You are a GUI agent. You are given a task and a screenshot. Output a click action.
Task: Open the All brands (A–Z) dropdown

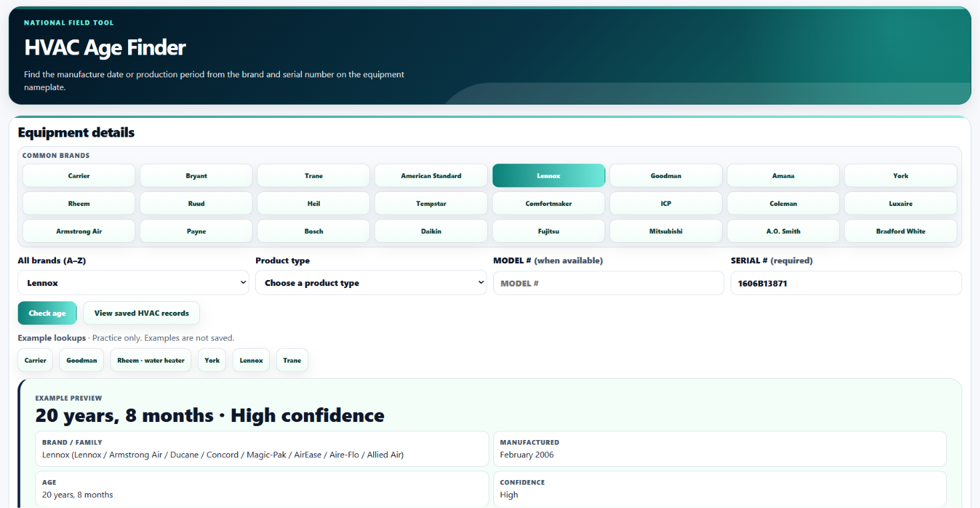click(133, 283)
